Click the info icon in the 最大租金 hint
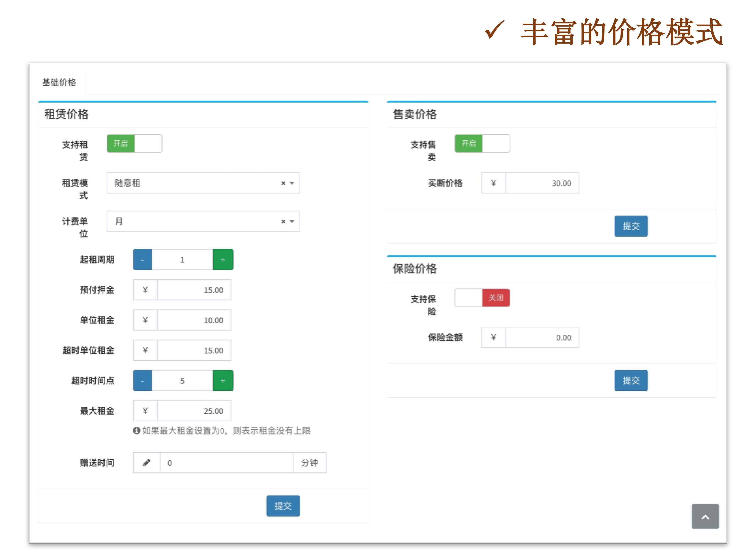Viewport: 747px width, 560px height. click(136, 430)
